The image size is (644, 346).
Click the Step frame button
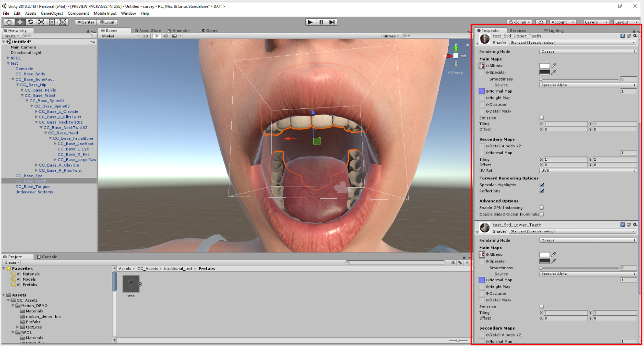(x=332, y=22)
